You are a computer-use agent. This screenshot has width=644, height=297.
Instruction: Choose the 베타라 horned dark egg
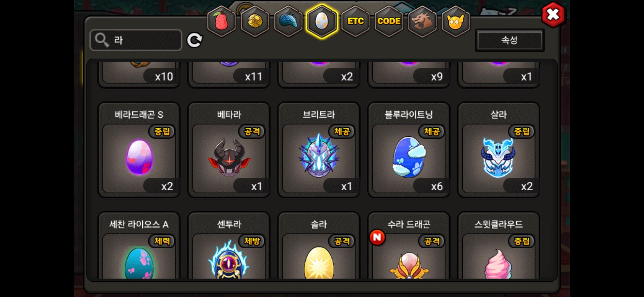[229, 150]
